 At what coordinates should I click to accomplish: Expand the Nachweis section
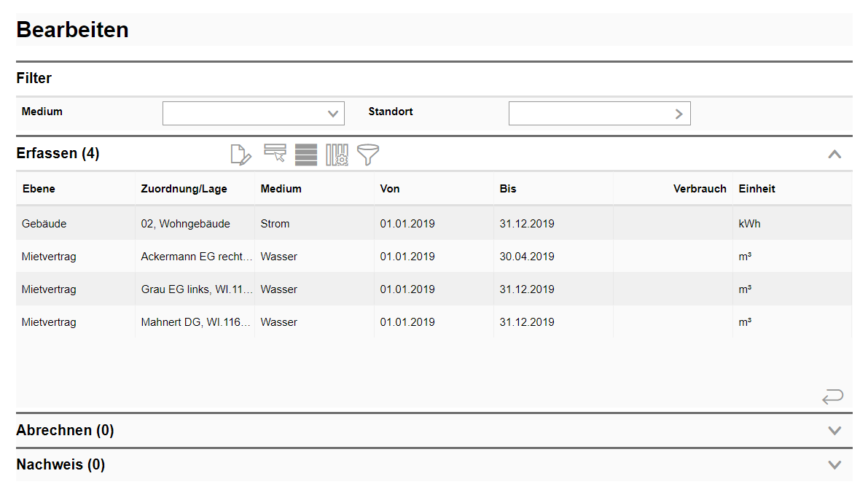click(834, 464)
